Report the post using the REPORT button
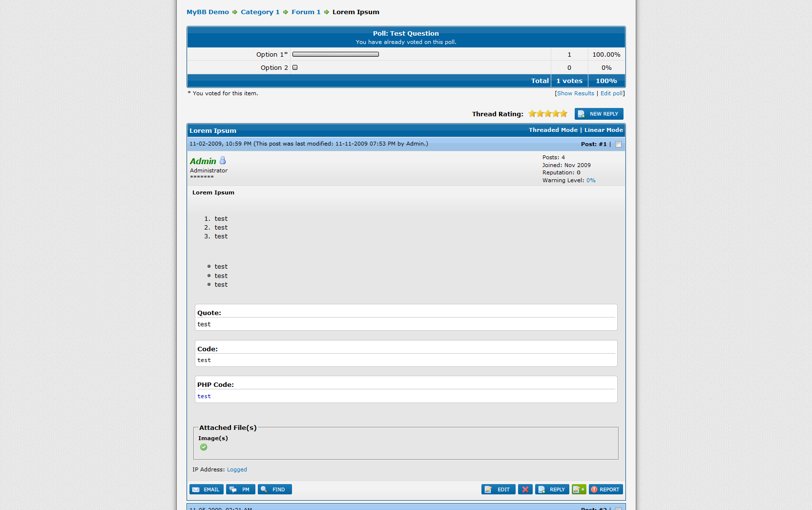Viewport: 812px width, 510px height. (605, 489)
